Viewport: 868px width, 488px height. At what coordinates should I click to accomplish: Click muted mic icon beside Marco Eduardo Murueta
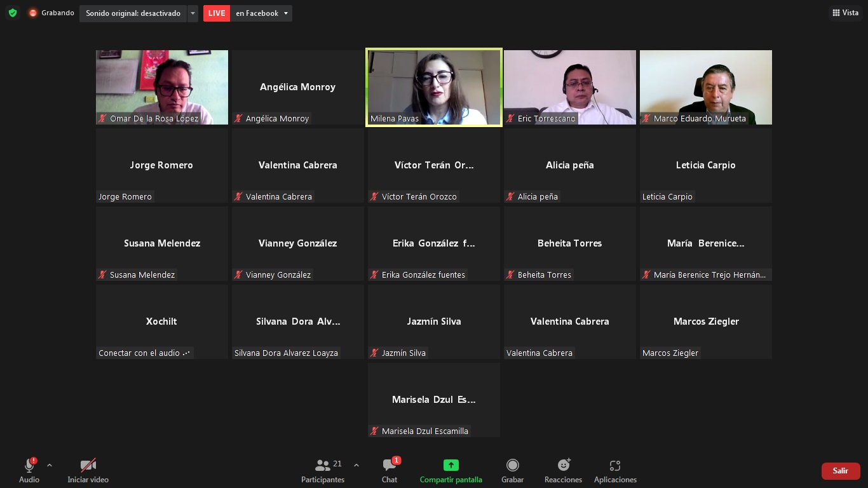click(646, 118)
